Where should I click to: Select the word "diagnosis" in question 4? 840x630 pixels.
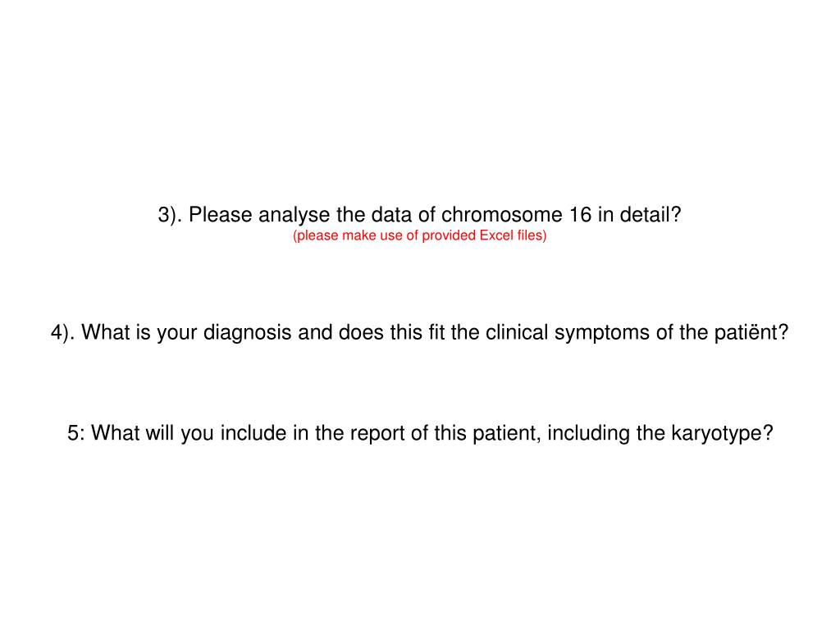pyautogui.click(x=248, y=333)
